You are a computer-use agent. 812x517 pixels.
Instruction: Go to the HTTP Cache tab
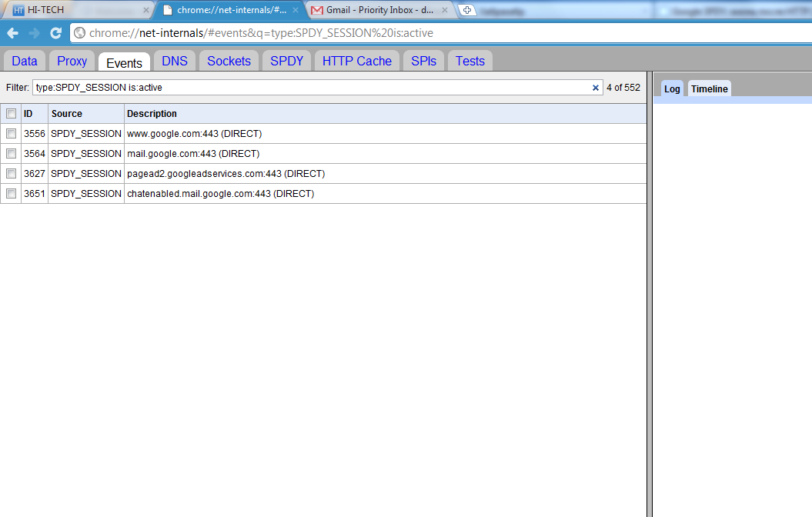click(356, 61)
